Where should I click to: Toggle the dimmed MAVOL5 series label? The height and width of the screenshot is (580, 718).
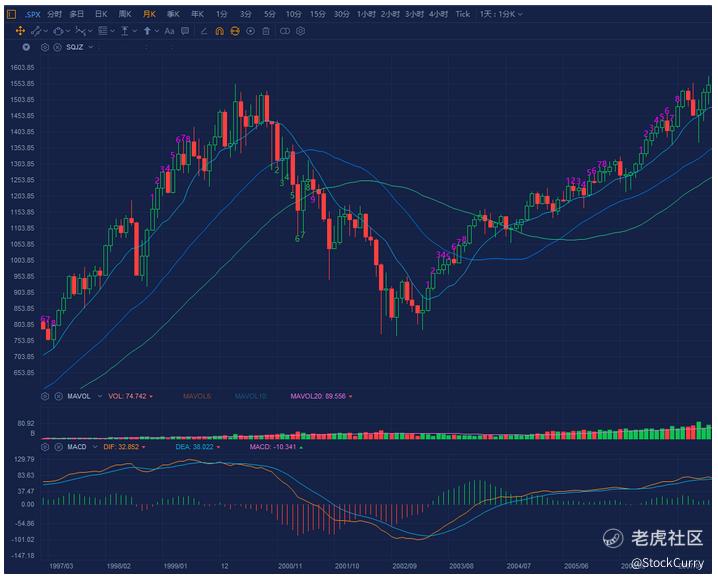(197, 396)
